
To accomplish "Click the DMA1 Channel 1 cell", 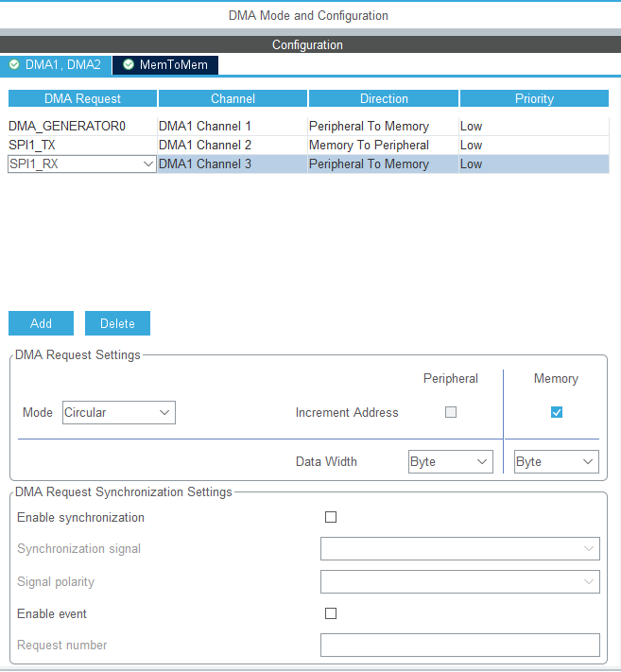I will coord(233,127).
